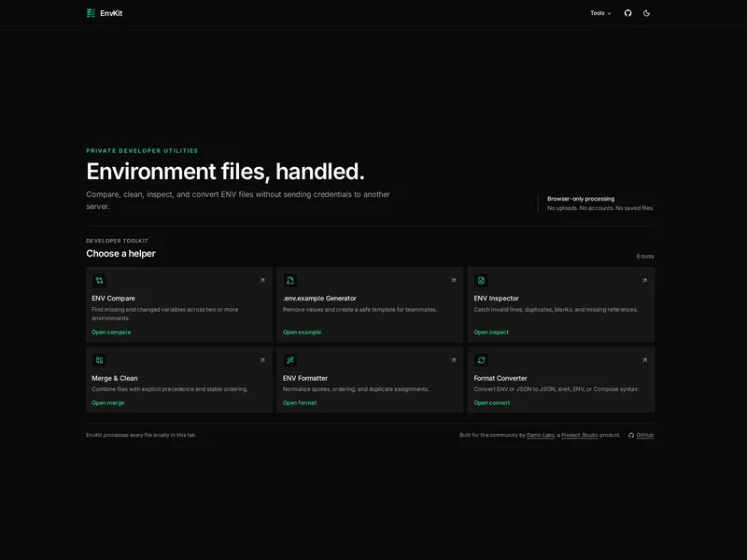Click the '6 tools' count label
Screen dimensions: 747x560
(x=645, y=256)
